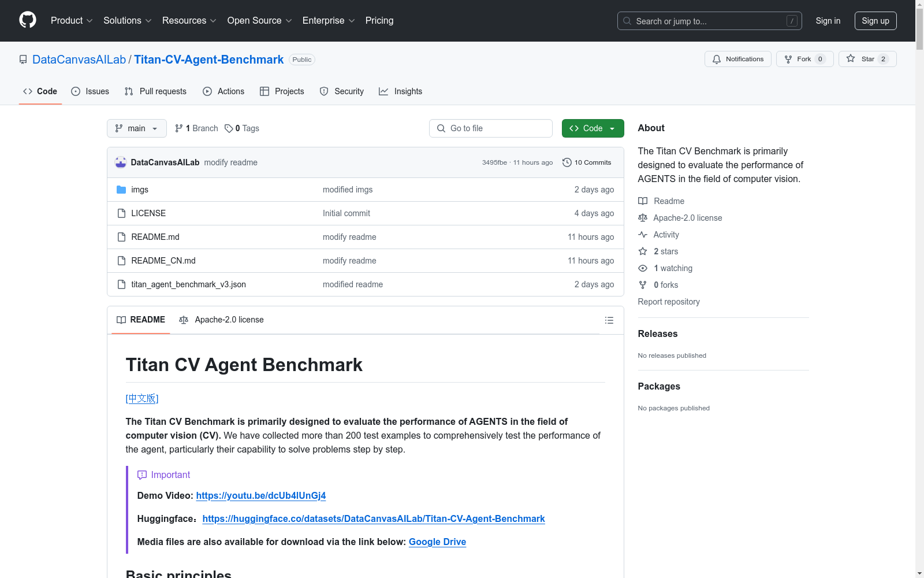Open the green Code dropdown button

point(593,128)
